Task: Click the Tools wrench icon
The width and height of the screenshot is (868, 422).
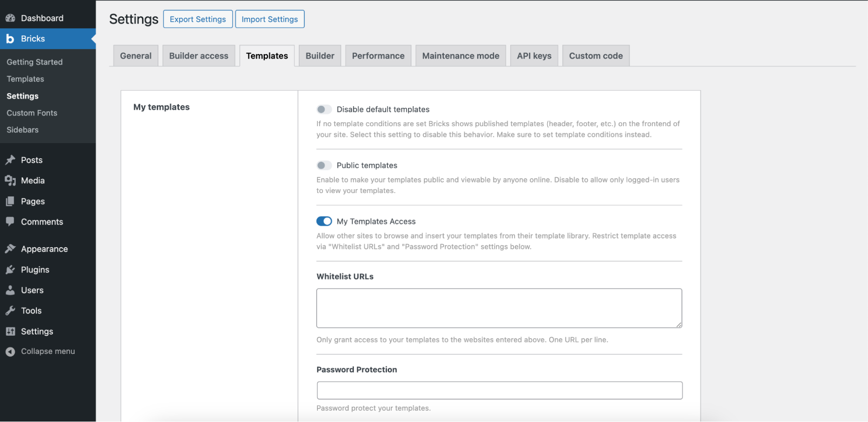Action: click(x=10, y=311)
